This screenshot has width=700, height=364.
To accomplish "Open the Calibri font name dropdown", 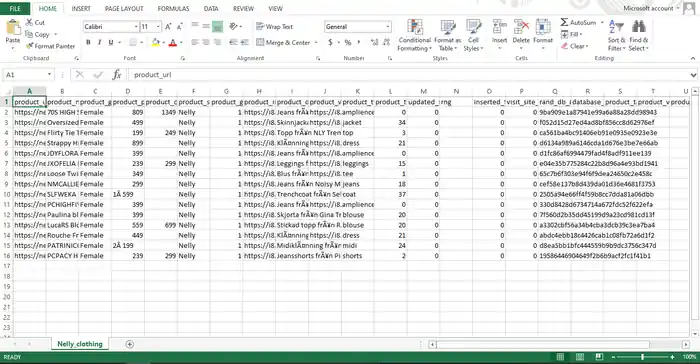I will [136, 27].
